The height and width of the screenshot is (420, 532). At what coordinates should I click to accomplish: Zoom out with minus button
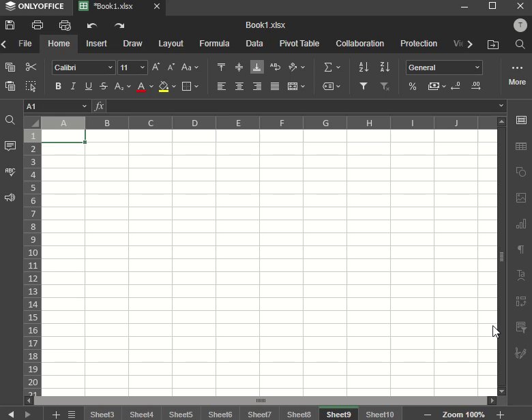[428, 415]
